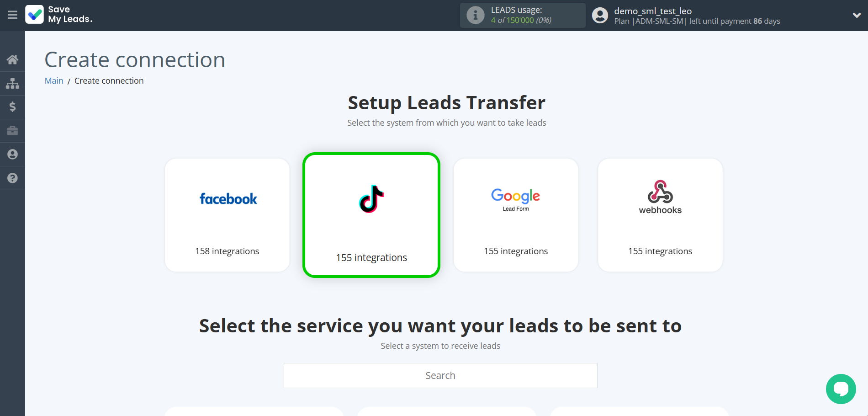Open the connections icon in sidebar

12,83
